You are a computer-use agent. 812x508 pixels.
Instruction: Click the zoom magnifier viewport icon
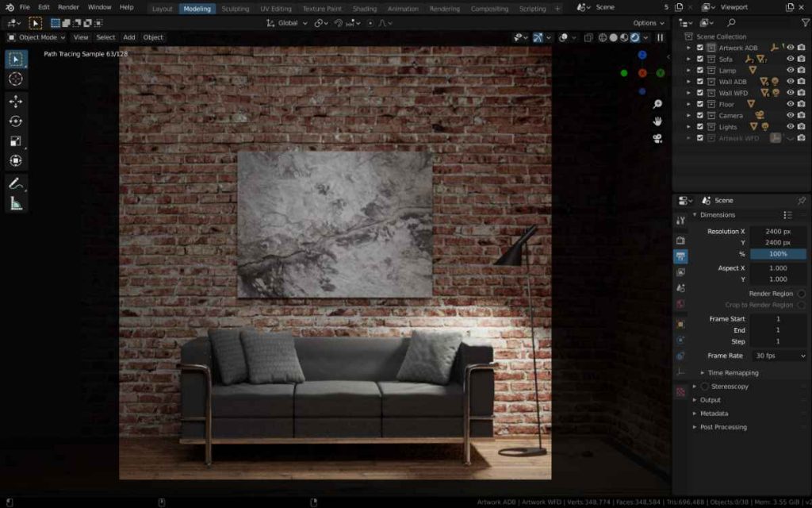(657, 104)
